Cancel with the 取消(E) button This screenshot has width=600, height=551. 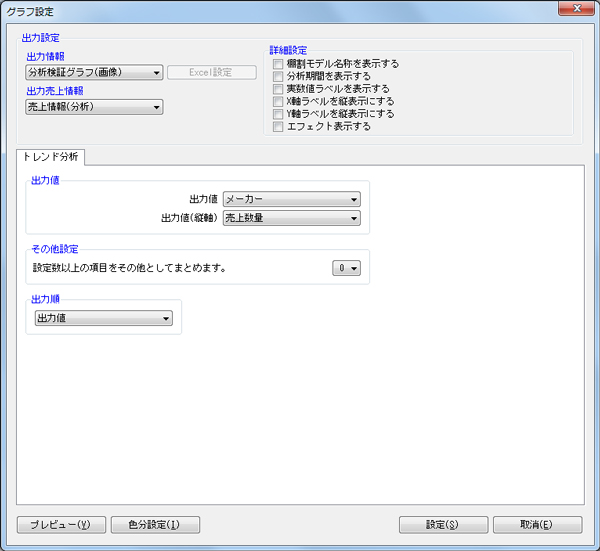[538, 525]
